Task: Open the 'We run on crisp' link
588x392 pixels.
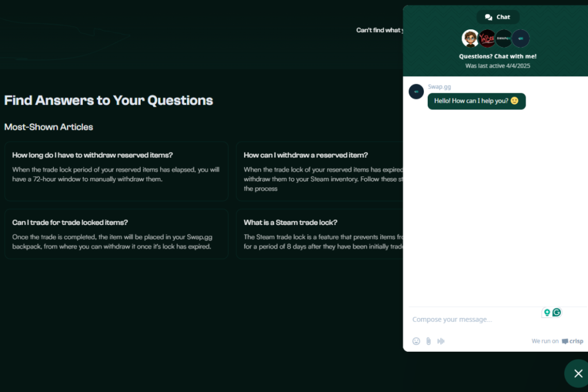Action: [557, 341]
